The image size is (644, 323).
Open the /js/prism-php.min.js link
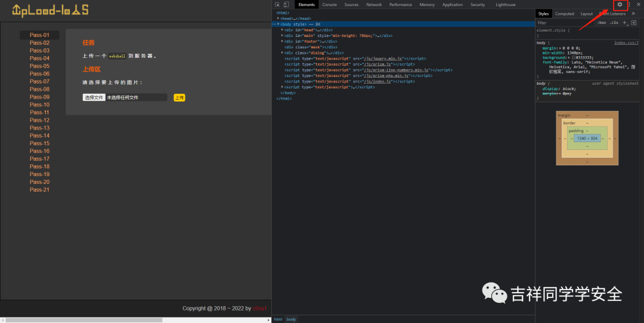[x=387, y=76]
